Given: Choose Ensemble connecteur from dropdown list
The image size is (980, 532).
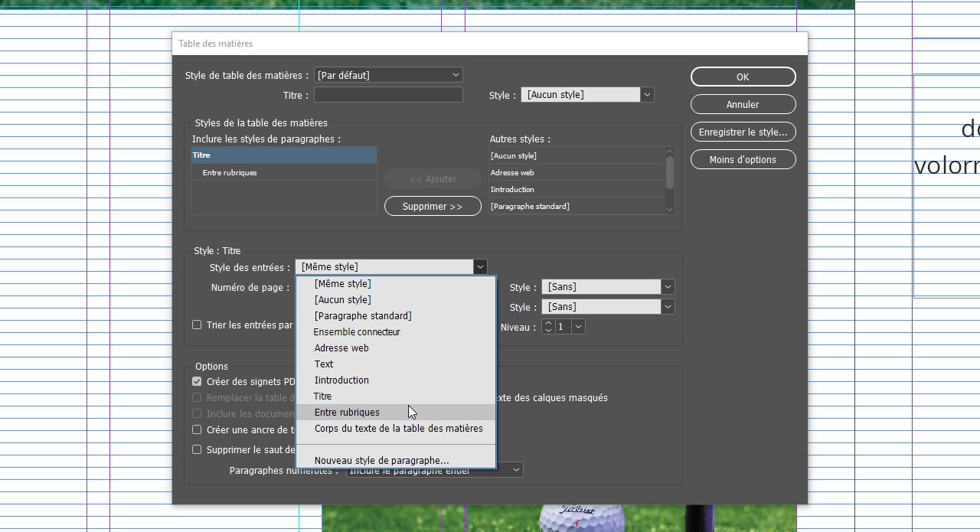Looking at the screenshot, I should point(396,331).
